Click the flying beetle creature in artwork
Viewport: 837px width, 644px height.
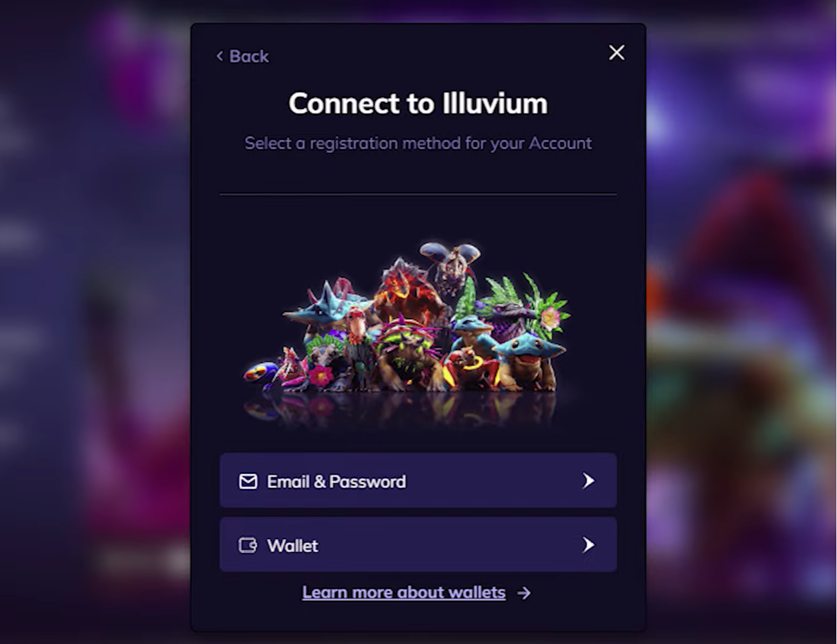point(451,263)
